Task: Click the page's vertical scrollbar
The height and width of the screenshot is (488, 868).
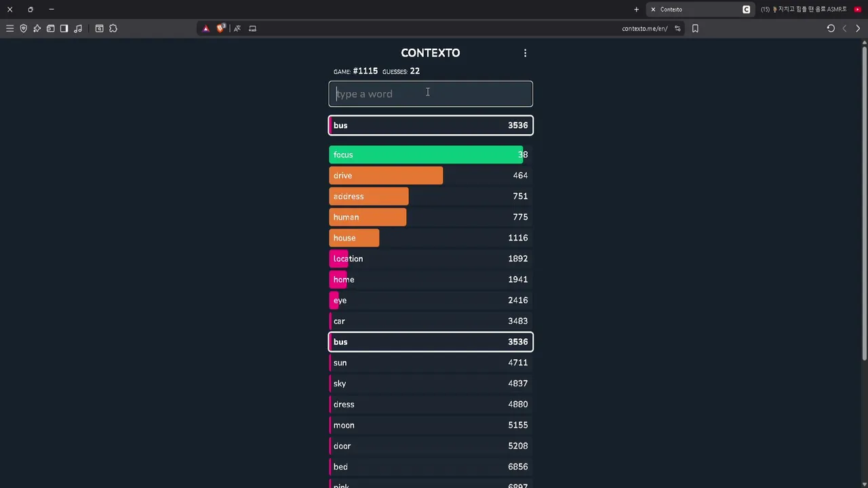Action: (x=864, y=203)
